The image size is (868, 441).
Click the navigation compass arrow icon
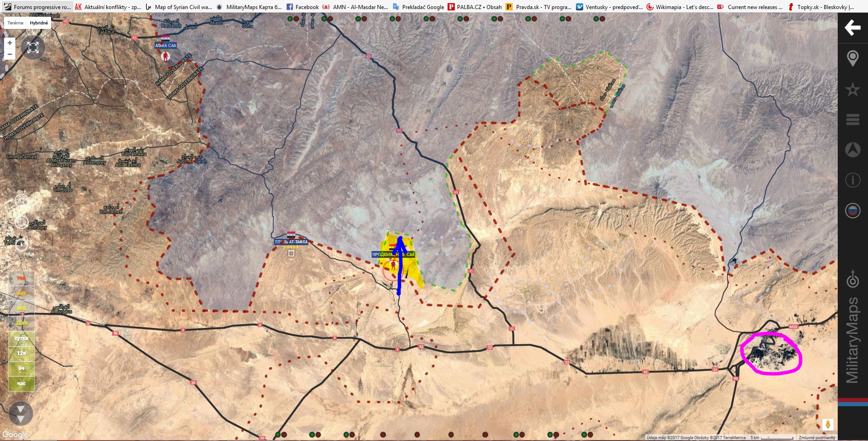click(852, 150)
